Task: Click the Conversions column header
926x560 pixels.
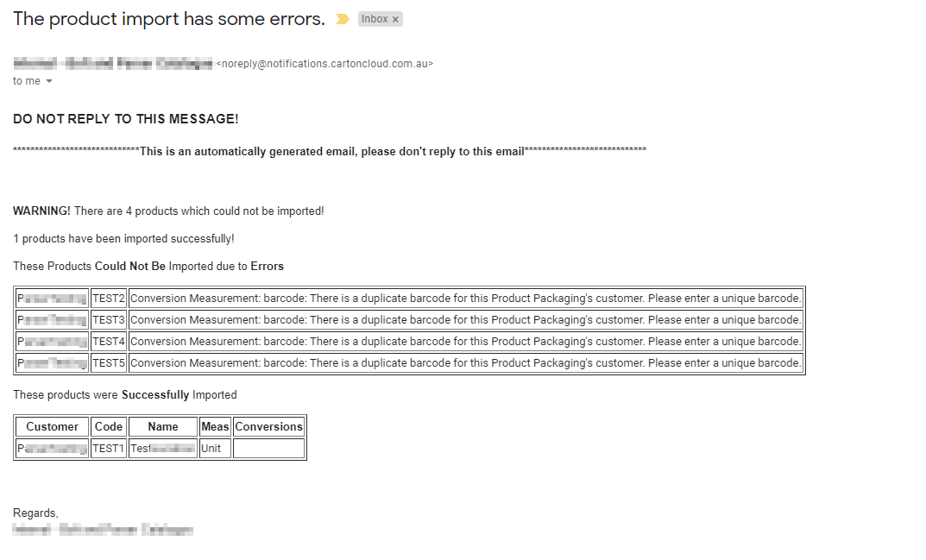Action: (x=268, y=426)
